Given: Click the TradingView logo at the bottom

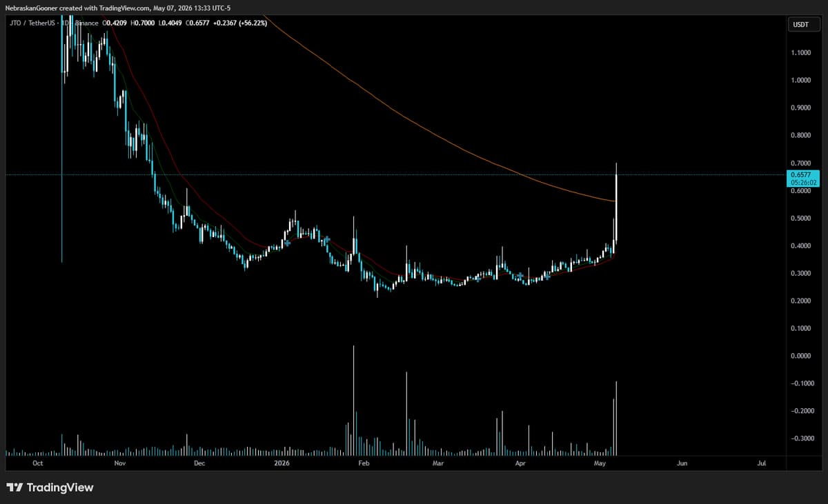Looking at the screenshot, I should pos(50,487).
